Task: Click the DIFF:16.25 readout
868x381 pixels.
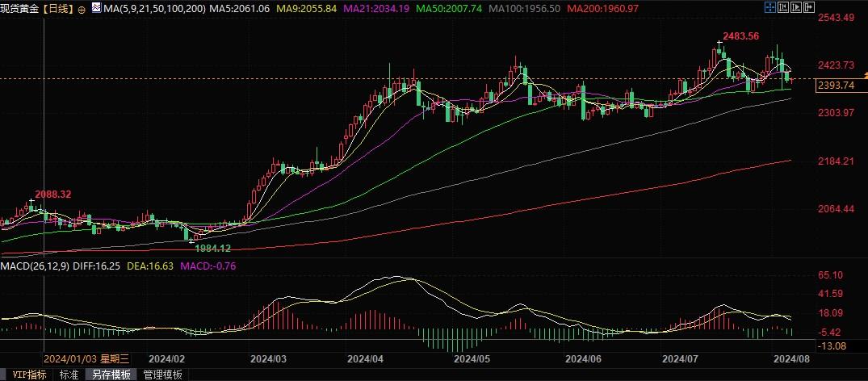Action: click(x=96, y=266)
